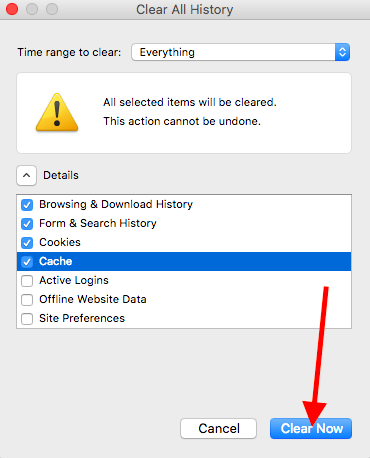
Task: Select the Site Preferences row label
Action: coord(82,318)
